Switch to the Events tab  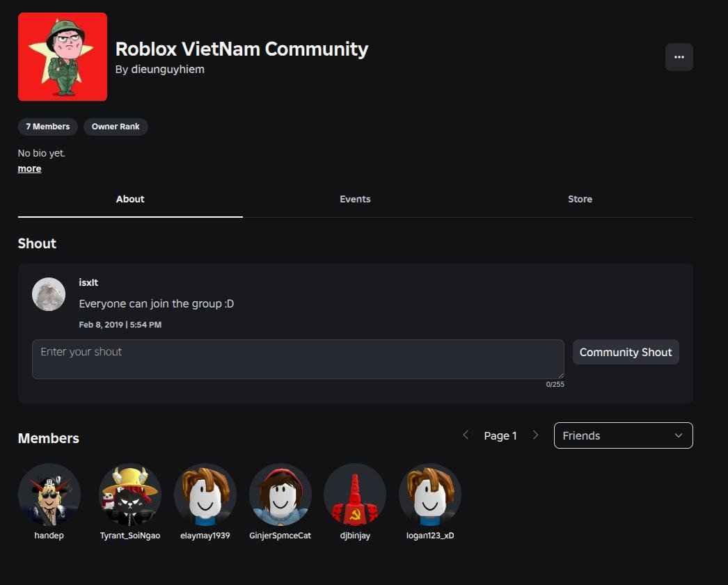355,200
